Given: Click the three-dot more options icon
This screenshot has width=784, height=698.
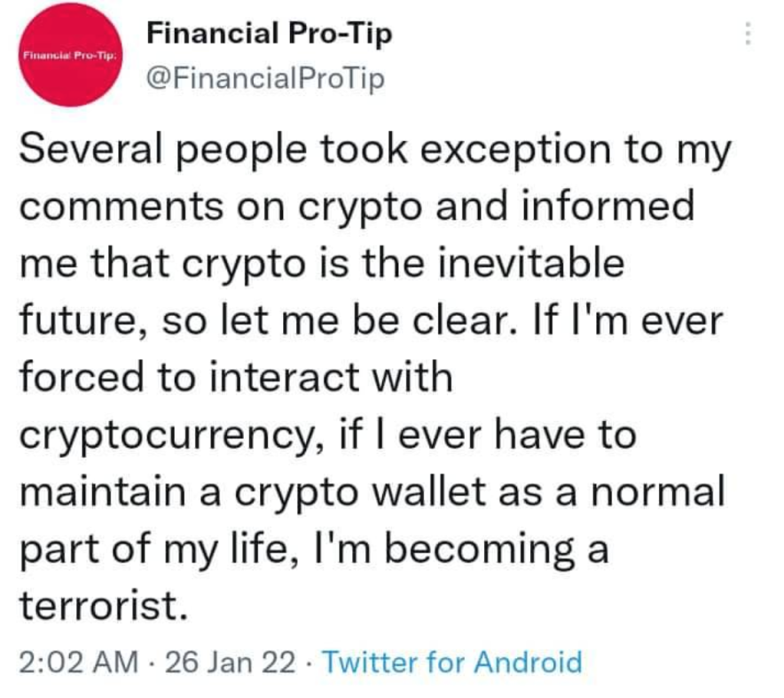Looking at the screenshot, I should click(747, 34).
